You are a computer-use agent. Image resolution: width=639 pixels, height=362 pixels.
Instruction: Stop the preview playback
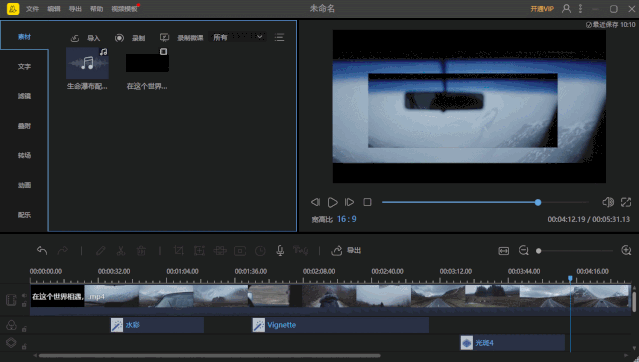(367, 202)
